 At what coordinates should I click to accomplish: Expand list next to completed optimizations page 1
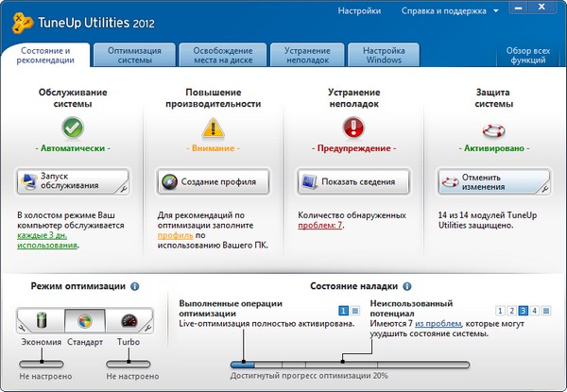[x=354, y=310]
